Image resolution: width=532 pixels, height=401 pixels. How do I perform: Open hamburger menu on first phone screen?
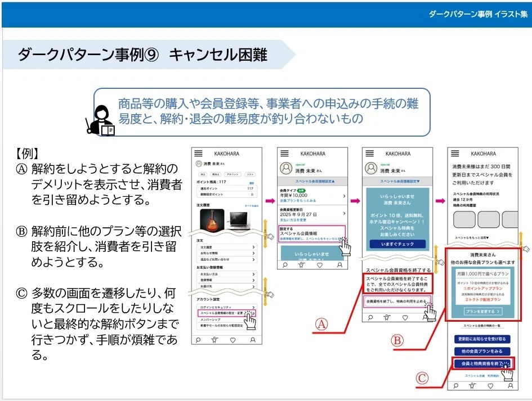pyautogui.click(x=198, y=154)
